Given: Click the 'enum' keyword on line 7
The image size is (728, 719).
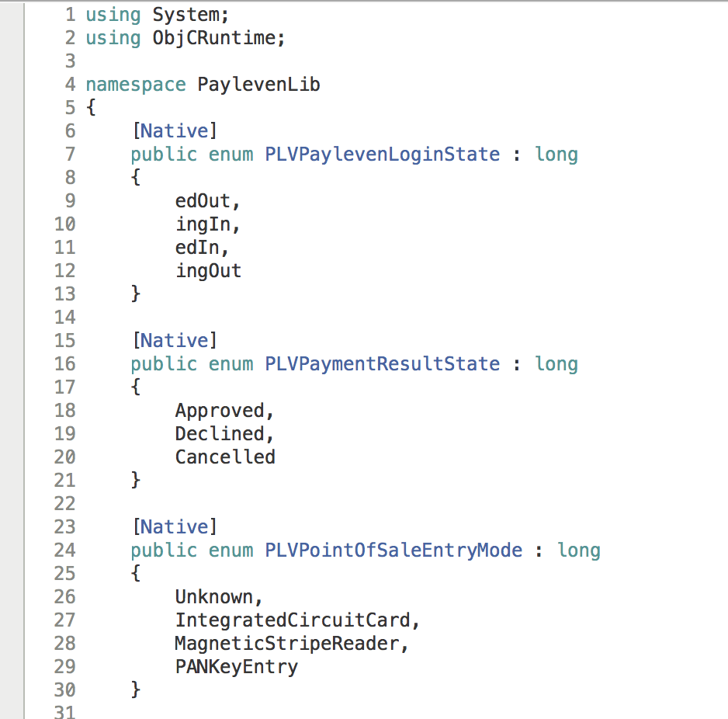Looking at the screenshot, I should pos(231,155).
